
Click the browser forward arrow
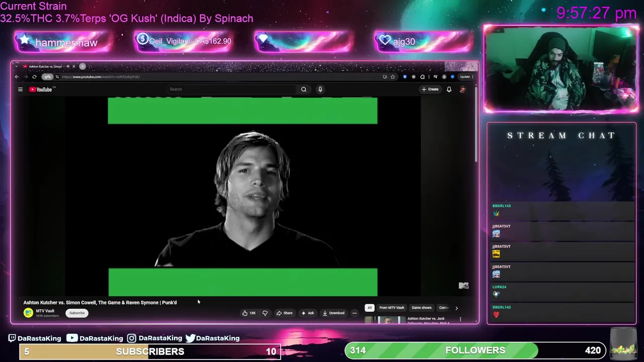coord(26,77)
